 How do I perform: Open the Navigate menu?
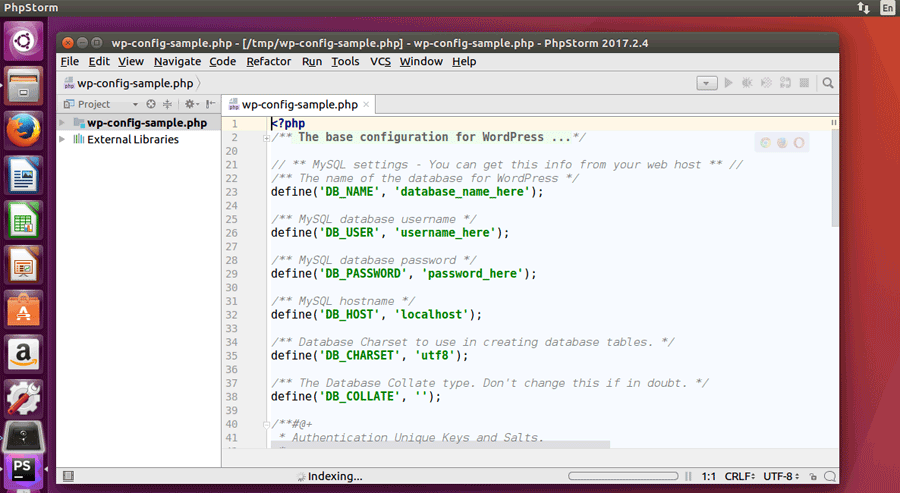[x=177, y=61]
